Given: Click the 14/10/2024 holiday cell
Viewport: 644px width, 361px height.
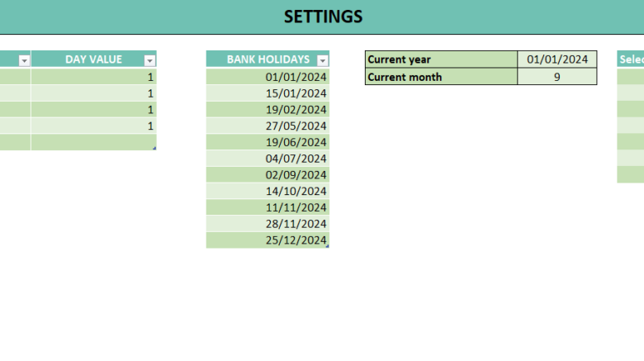Looking at the screenshot, I should click(x=268, y=192).
